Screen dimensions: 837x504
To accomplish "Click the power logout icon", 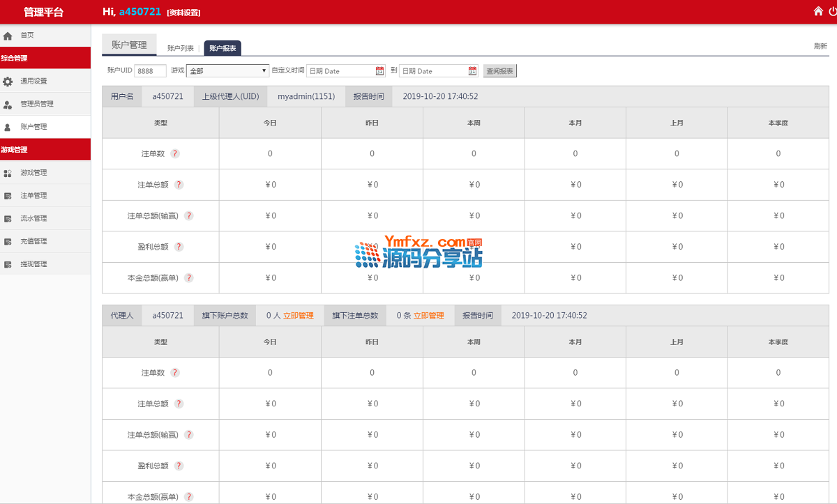I will pyautogui.click(x=833, y=11).
